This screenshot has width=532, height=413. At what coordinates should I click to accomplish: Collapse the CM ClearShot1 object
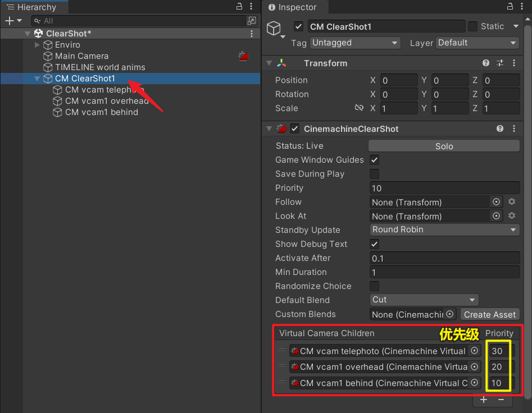[x=37, y=79]
